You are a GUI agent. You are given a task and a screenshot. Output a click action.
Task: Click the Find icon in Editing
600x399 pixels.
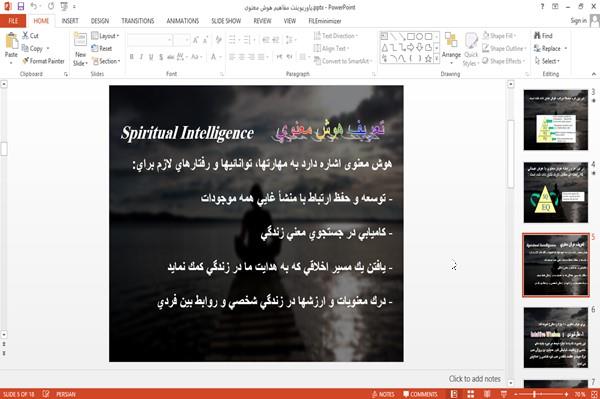tap(543, 36)
